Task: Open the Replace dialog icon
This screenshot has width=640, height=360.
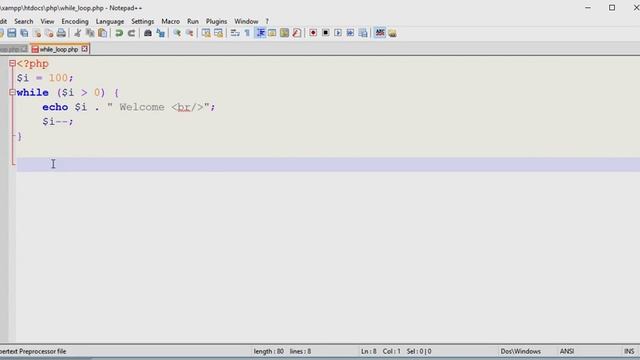Action: 160,33
